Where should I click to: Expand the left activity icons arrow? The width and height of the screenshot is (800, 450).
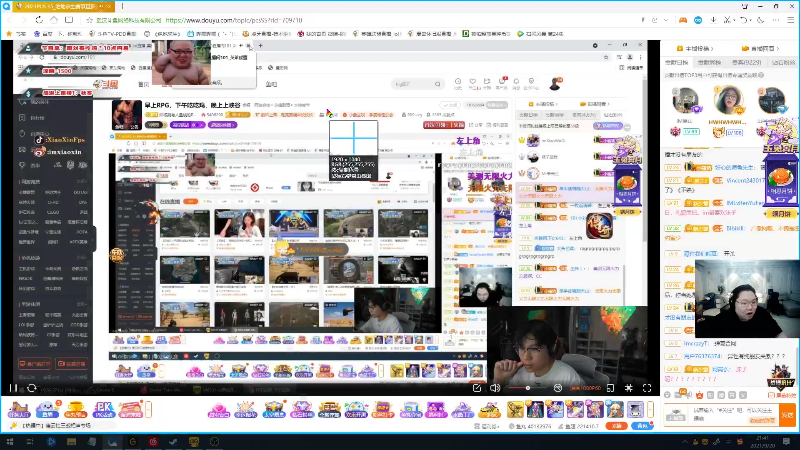tap(149, 409)
